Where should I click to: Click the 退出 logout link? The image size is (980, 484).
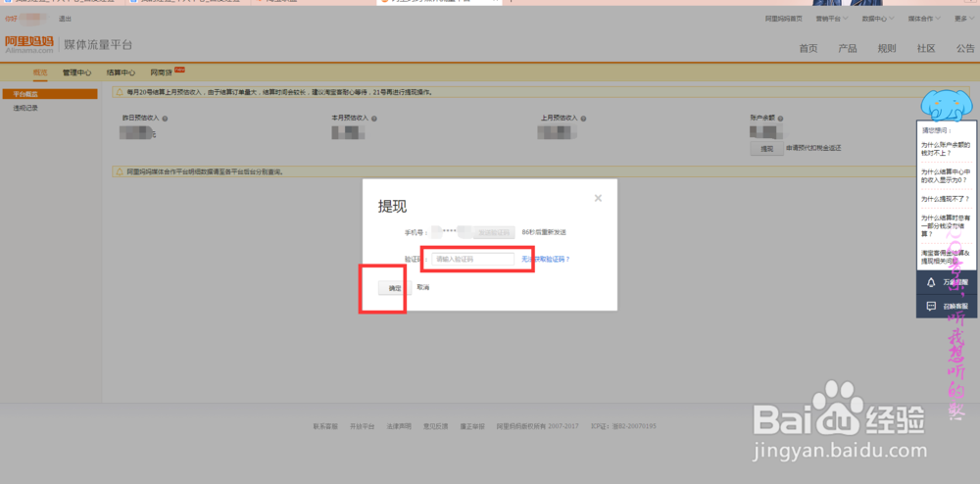pyautogui.click(x=65, y=19)
